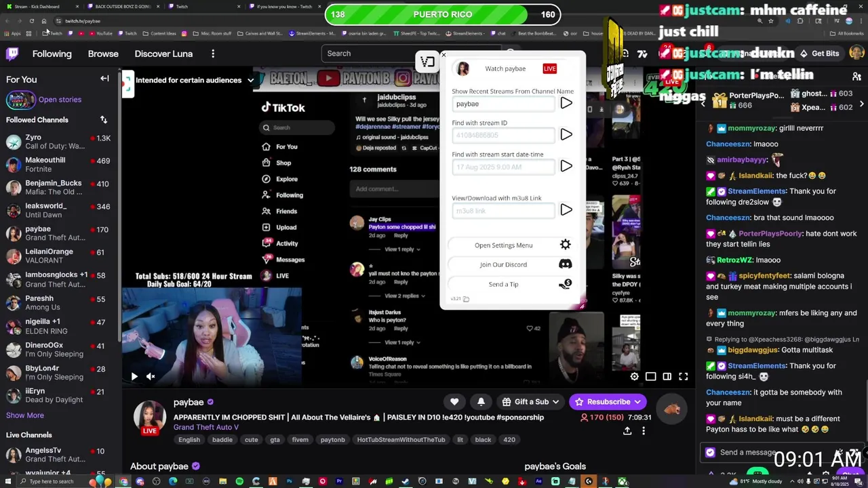
Task: Open the Gift a Sub dropdown
Action: pos(531,402)
